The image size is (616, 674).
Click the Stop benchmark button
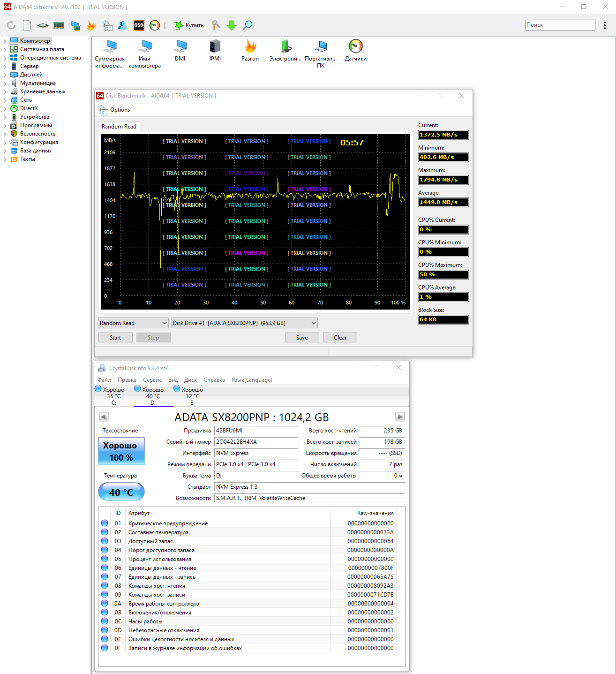click(x=153, y=338)
